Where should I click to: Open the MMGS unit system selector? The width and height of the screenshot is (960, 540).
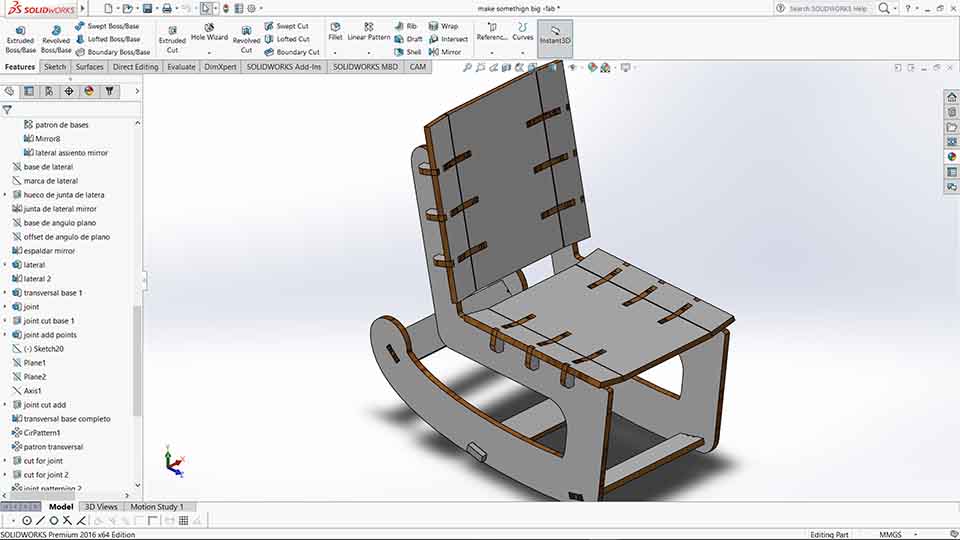(x=898, y=534)
